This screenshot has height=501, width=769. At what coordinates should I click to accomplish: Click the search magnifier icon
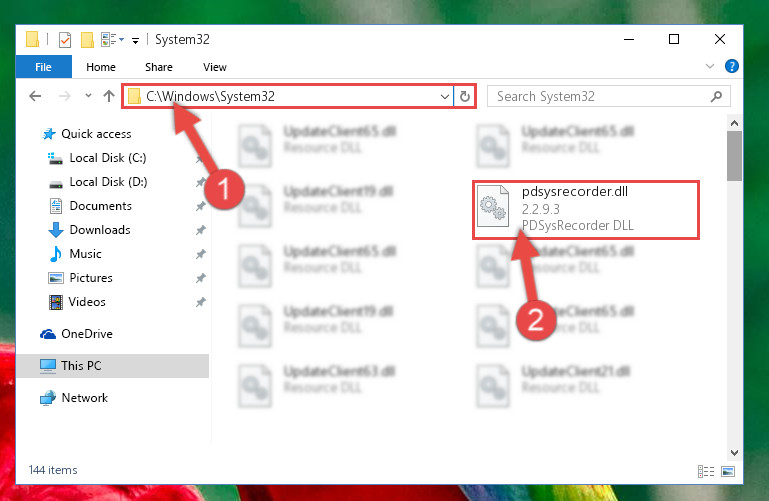click(x=716, y=97)
